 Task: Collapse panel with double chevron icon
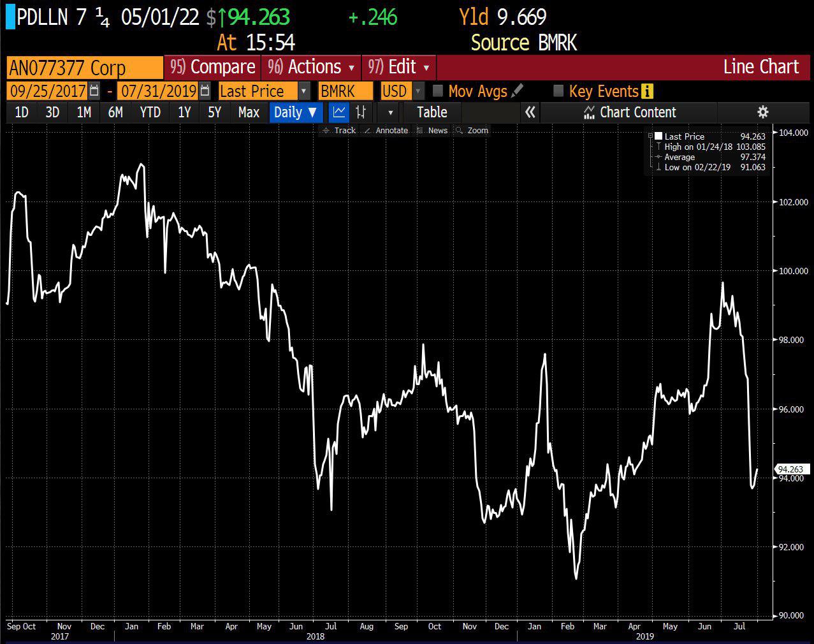tap(530, 112)
